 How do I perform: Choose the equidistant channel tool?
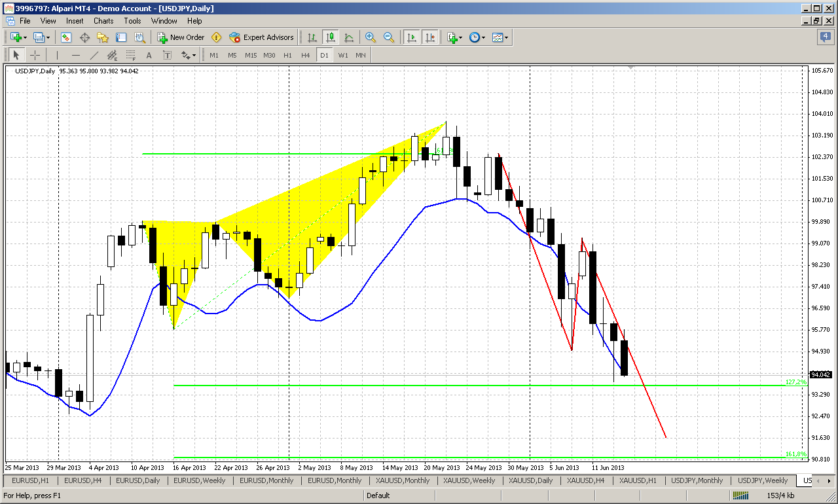(113, 56)
